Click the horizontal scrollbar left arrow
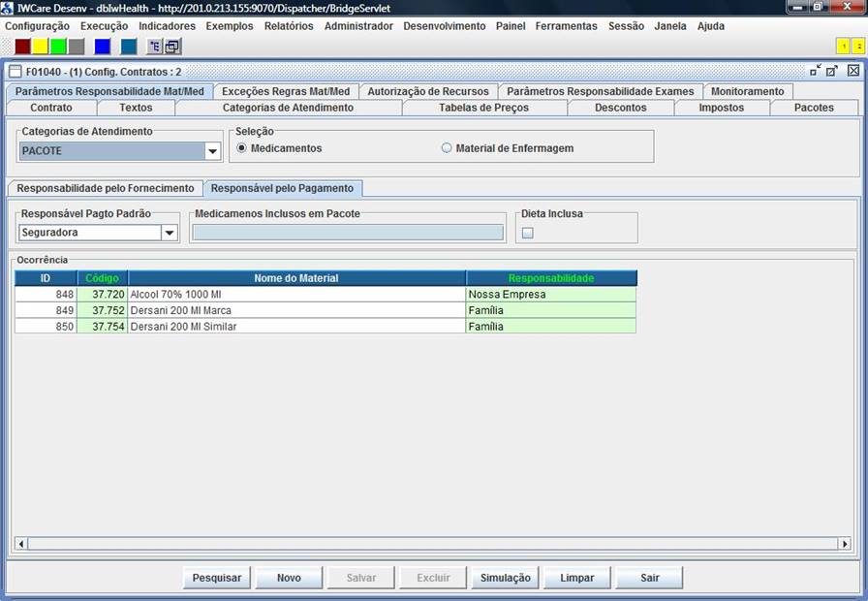 (x=21, y=544)
